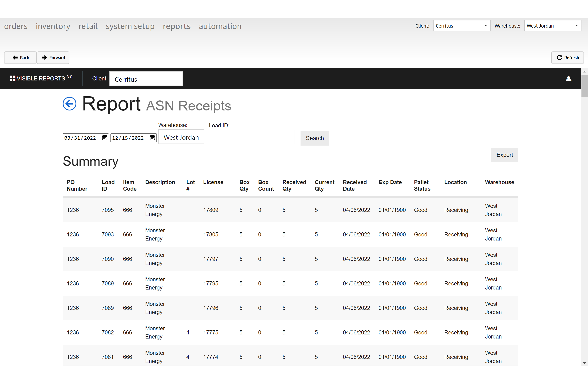Click the Visible Reports grid logo icon
Viewport: 588px width, 392px height.
12,78
